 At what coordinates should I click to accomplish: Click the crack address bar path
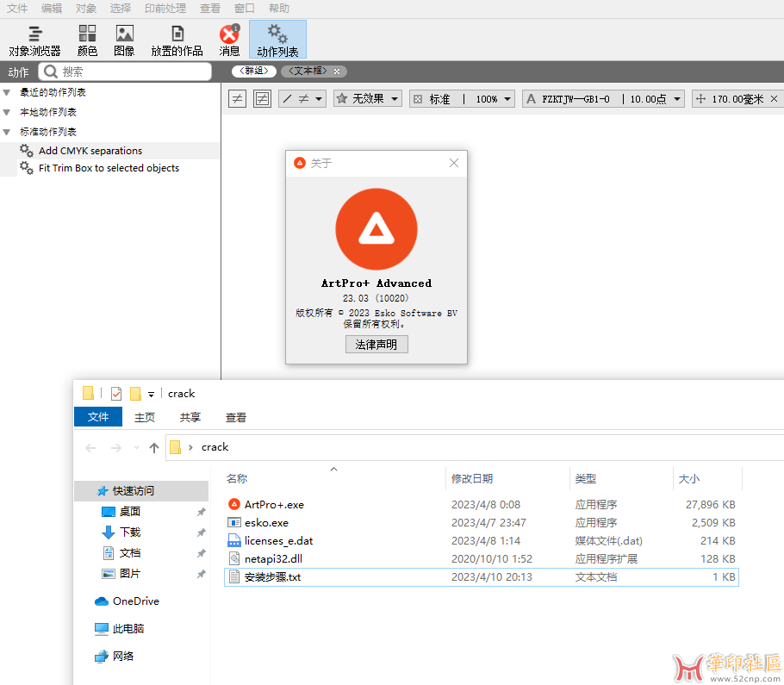coord(215,447)
